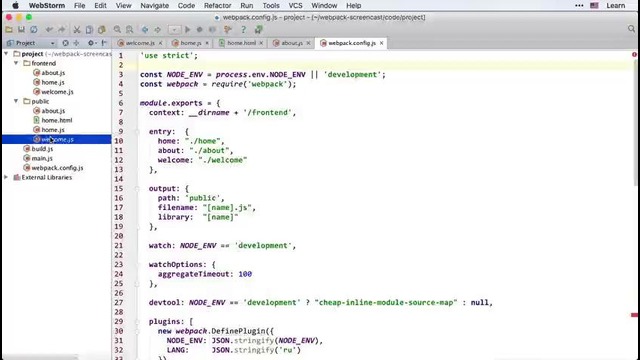Click the last green toolbar icon

258,29
